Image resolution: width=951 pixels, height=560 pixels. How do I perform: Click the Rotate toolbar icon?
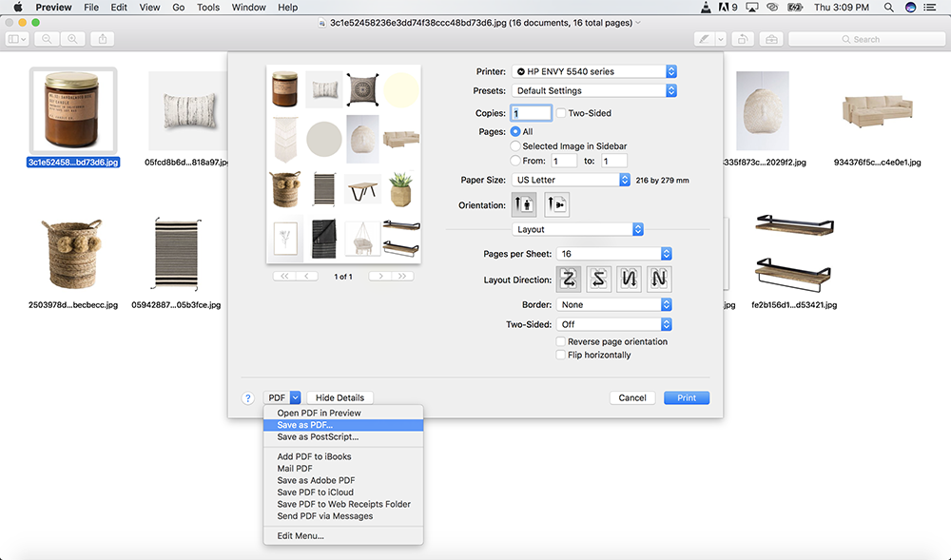tap(743, 39)
